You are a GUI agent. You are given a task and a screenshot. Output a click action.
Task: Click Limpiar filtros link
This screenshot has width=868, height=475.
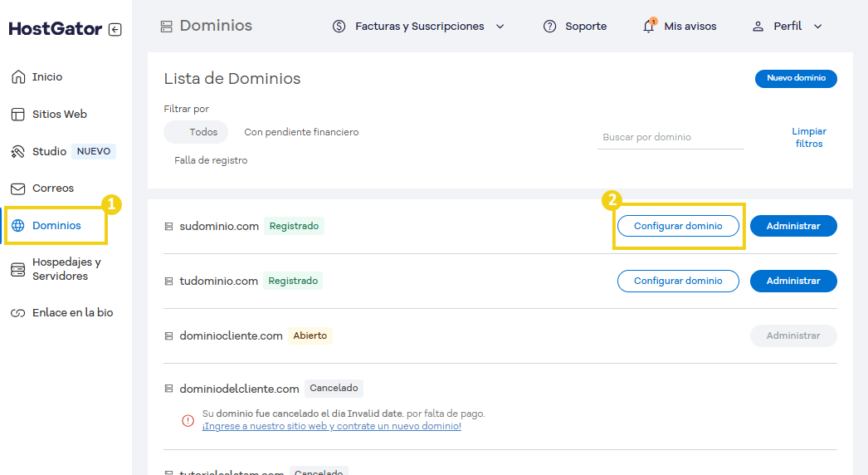[809, 138]
